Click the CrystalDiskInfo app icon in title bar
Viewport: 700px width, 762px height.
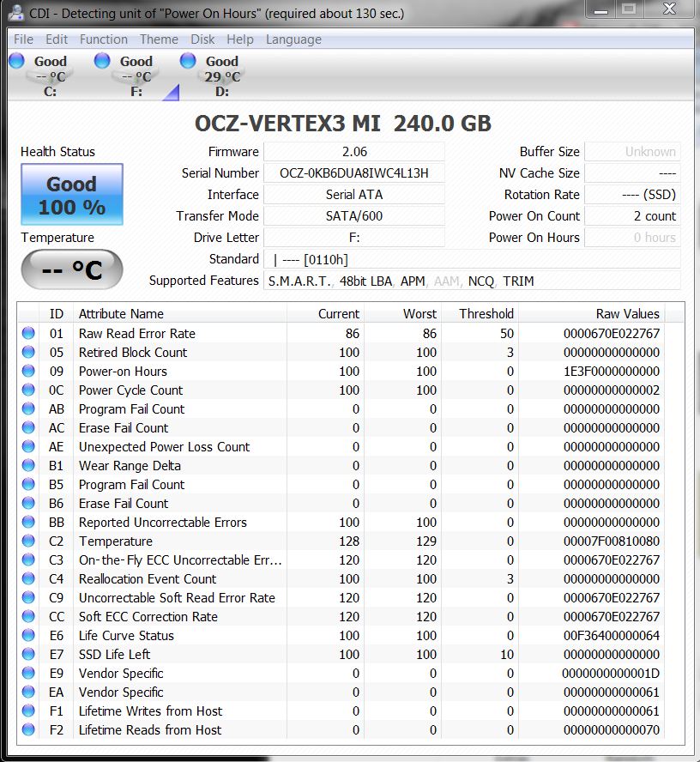click(x=15, y=13)
